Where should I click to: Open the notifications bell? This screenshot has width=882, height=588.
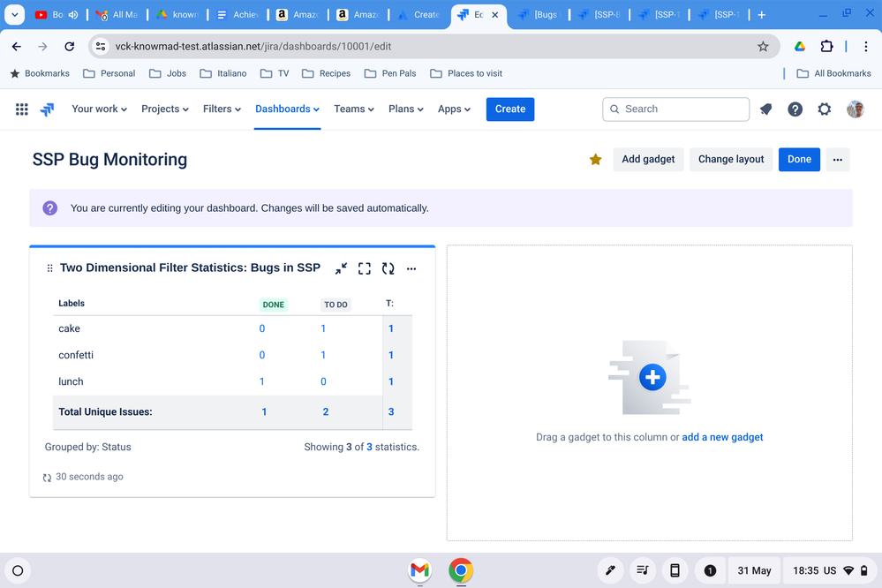click(765, 109)
